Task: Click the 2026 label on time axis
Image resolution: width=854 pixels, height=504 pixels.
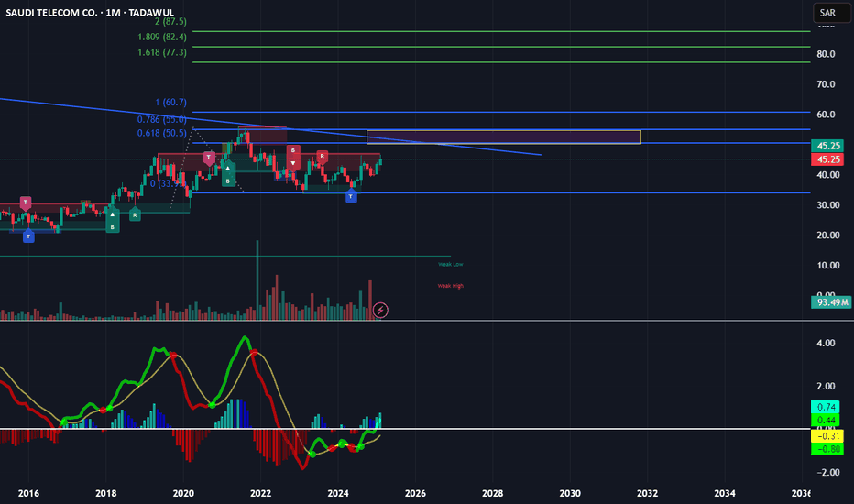Action: click(x=415, y=493)
